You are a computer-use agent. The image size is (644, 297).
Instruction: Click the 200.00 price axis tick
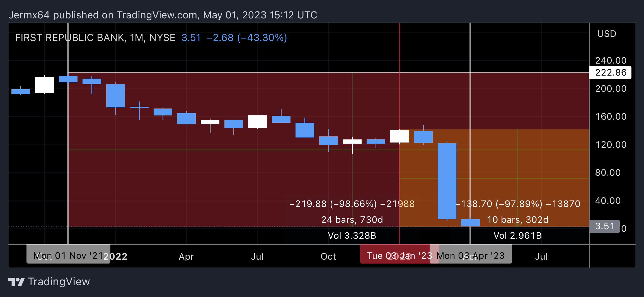pos(611,89)
